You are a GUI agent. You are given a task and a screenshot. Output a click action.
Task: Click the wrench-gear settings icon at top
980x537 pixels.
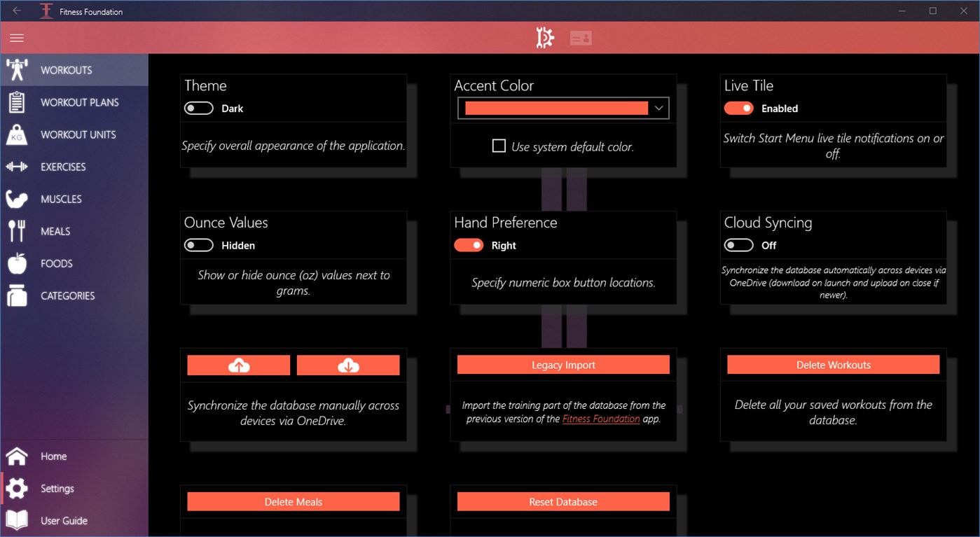544,36
